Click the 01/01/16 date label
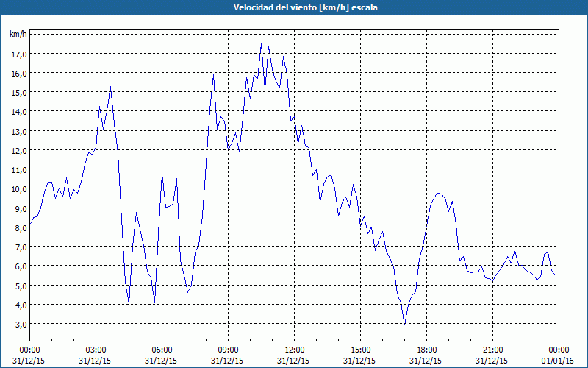588x368 pixels. coord(558,361)
